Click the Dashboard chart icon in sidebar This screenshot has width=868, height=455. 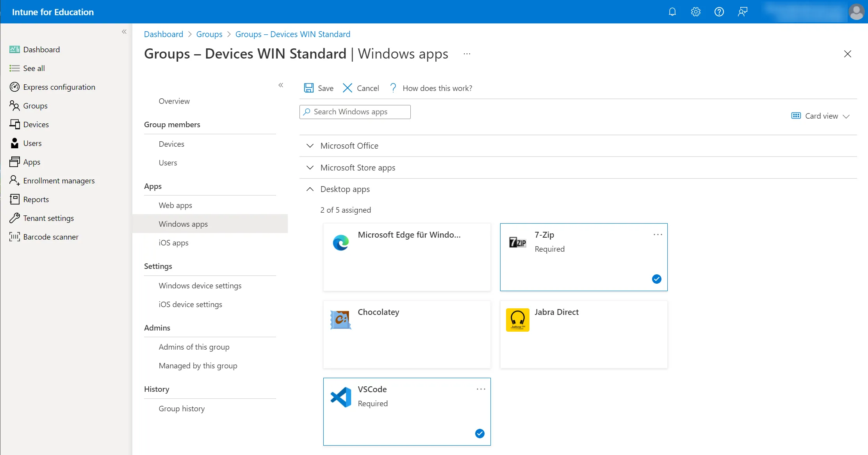pyautogui.click(x=14, y=50)
